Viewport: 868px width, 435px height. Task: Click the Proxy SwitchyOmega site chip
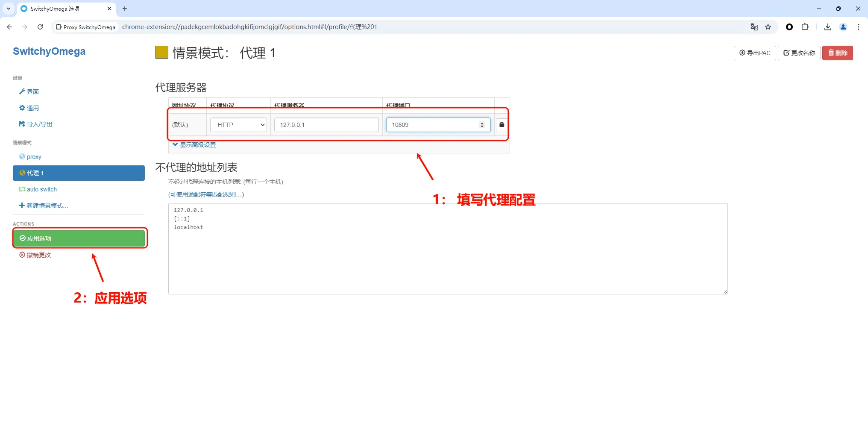[85, 27]
